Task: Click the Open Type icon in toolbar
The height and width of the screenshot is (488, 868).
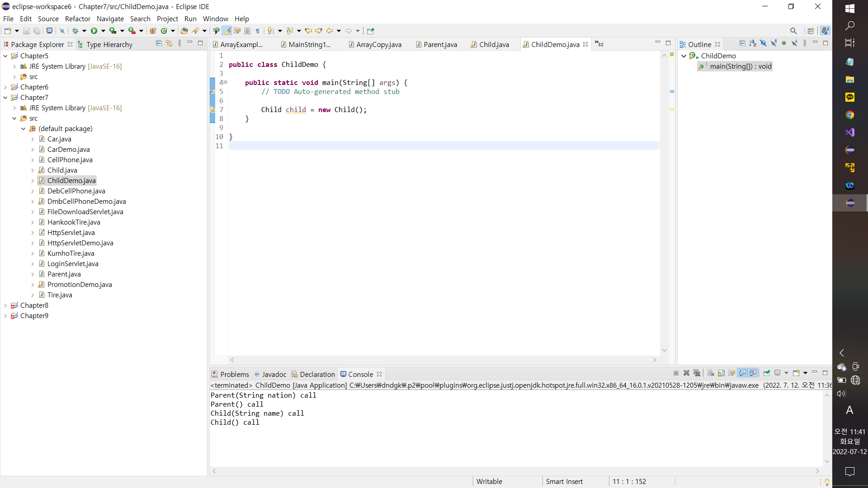Action: [x=184, y=31]
